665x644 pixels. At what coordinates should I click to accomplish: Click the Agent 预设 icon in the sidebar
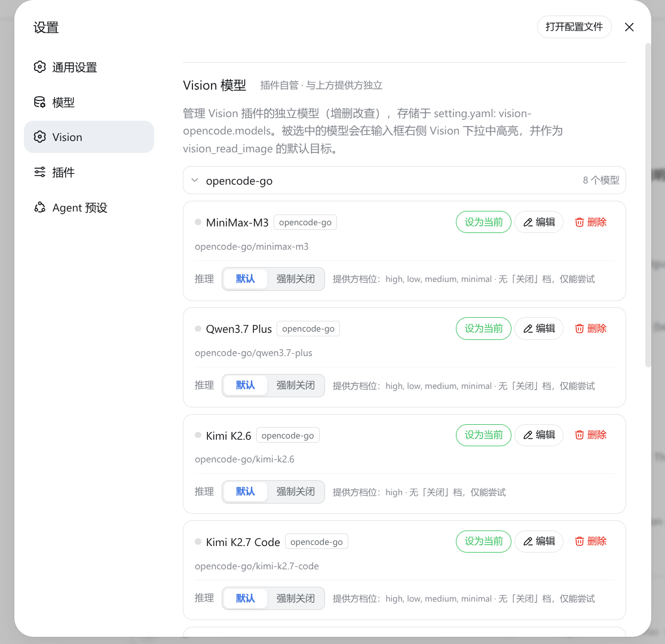[x=40, y=207]
